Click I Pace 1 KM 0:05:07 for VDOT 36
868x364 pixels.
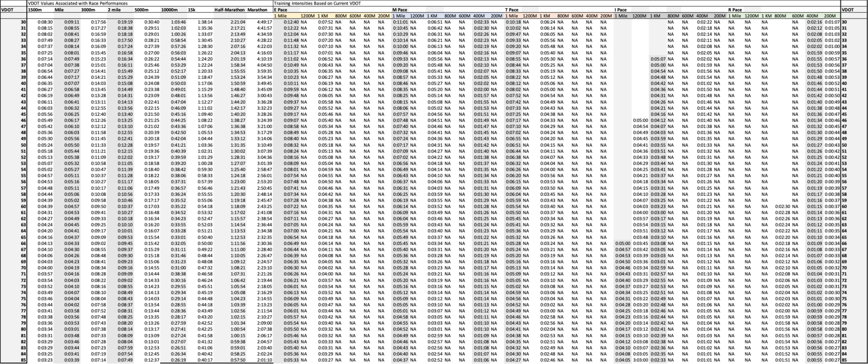coord(658,59)
